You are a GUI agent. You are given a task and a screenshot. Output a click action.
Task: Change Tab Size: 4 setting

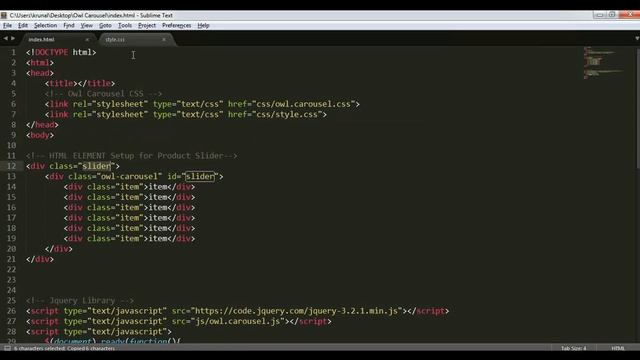tap(573, 348)
